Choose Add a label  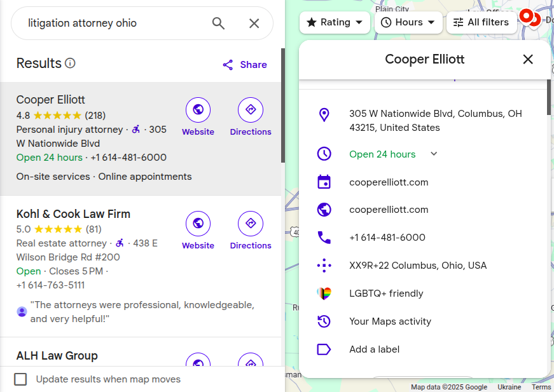[x=374, y=349]
